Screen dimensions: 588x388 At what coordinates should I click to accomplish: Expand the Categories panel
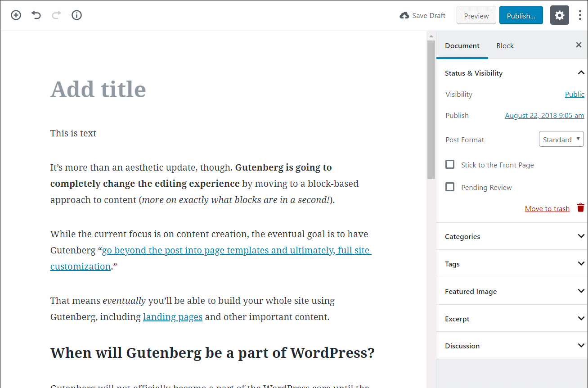(x=512, y=236)
